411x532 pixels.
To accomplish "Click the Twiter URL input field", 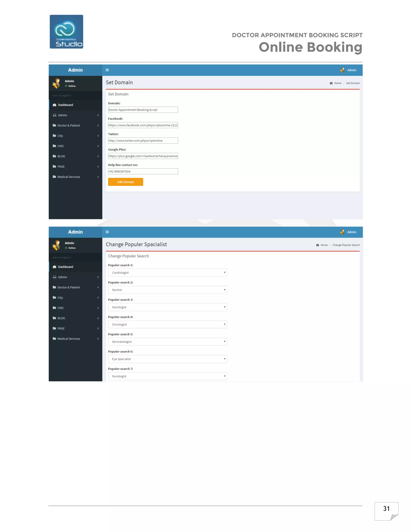I will (x=143, y=141).
